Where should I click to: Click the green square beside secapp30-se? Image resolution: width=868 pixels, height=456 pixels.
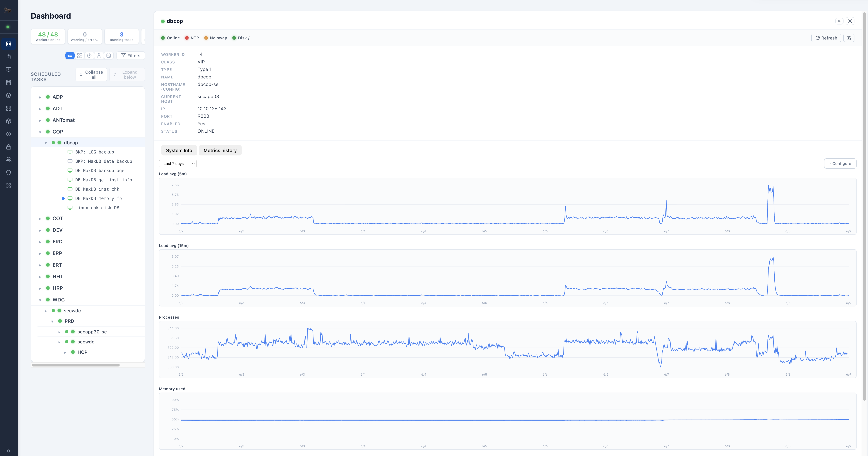click(x=67, y=332)
